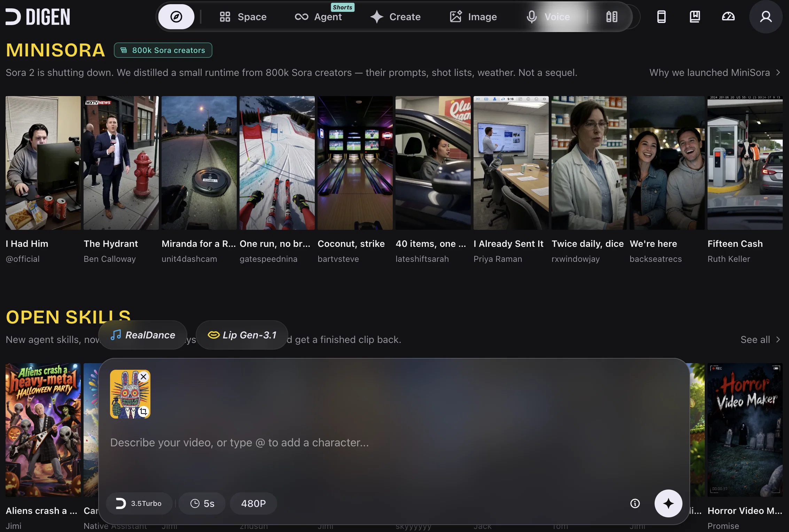789x532 pixels.
Task: Click the sparkle generate button
Action: click(x=668, y=503)
